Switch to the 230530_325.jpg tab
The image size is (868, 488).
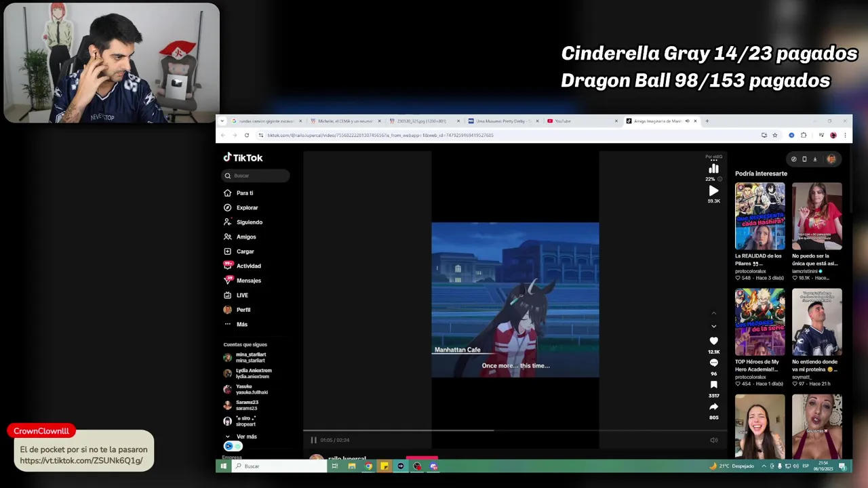424,121
